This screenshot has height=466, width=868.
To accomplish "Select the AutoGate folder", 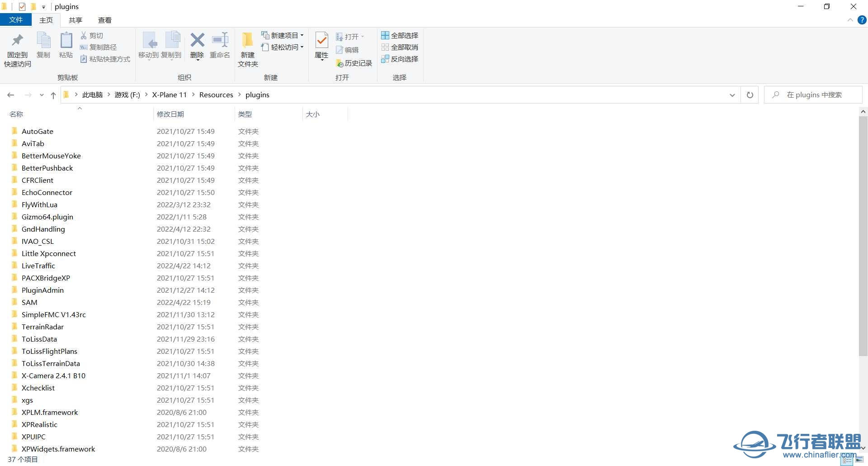I will tap(38, 131).
